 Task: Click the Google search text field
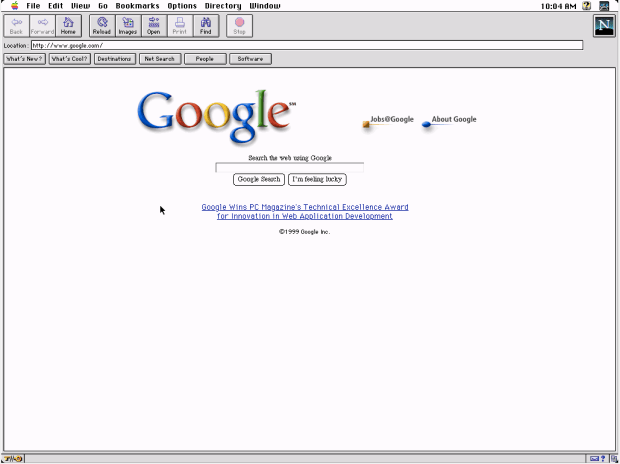pos(289,167)
